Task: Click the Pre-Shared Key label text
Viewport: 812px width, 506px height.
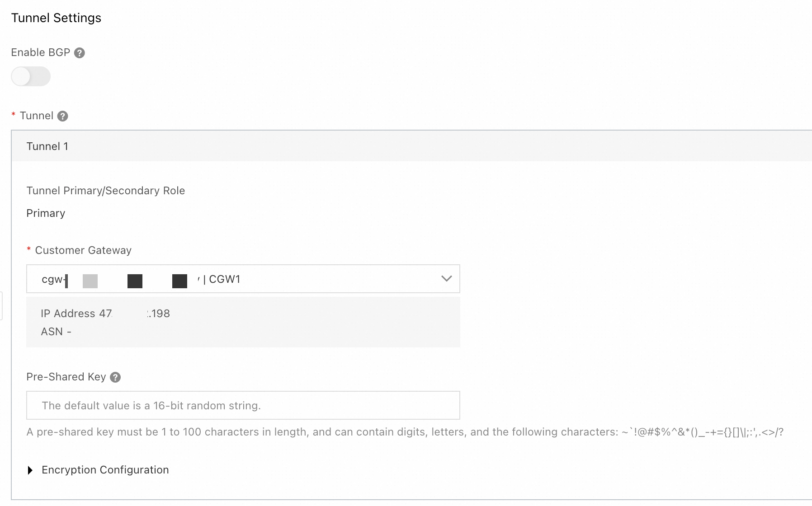Action: tap(66, 377)
